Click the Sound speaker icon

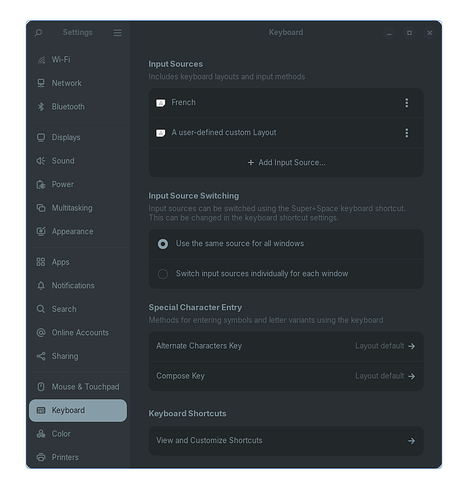[x=41, y=161]
